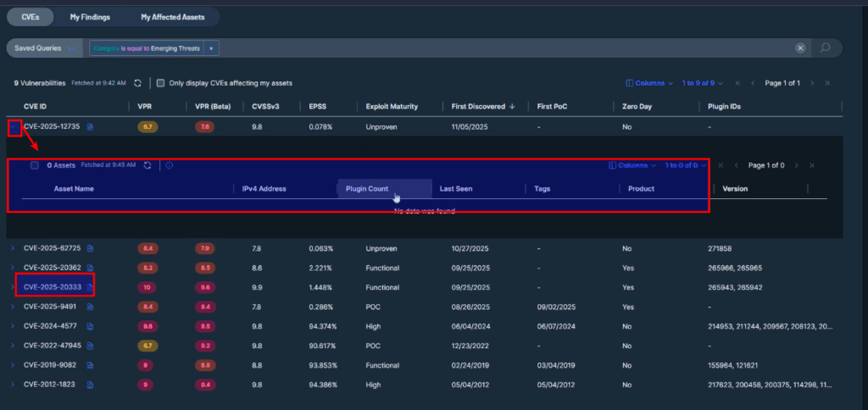Open the document icon next to CVE-2025-12735
This screenshot has width=868, height=410.
point(91,127)
